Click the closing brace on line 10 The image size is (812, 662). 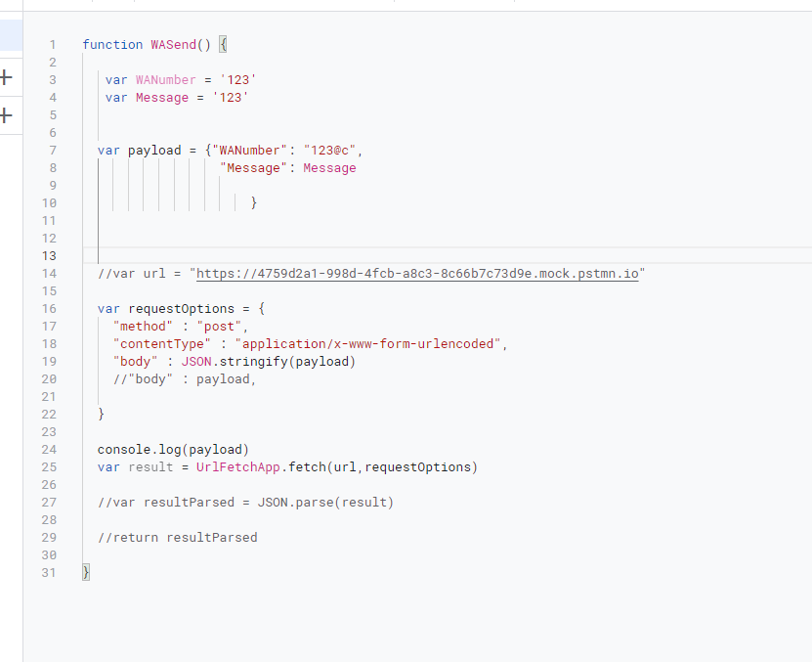pos(254,202)
